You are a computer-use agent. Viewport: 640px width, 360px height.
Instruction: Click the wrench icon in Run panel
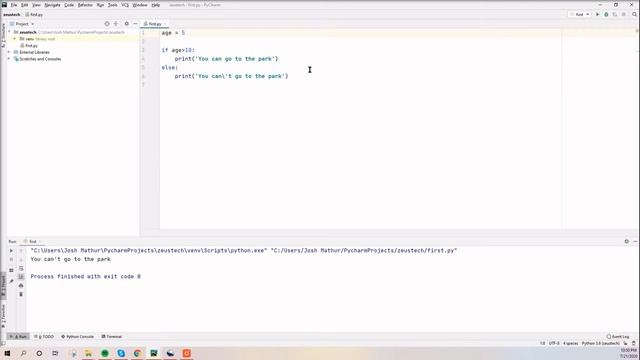click(x=11, y=281)
